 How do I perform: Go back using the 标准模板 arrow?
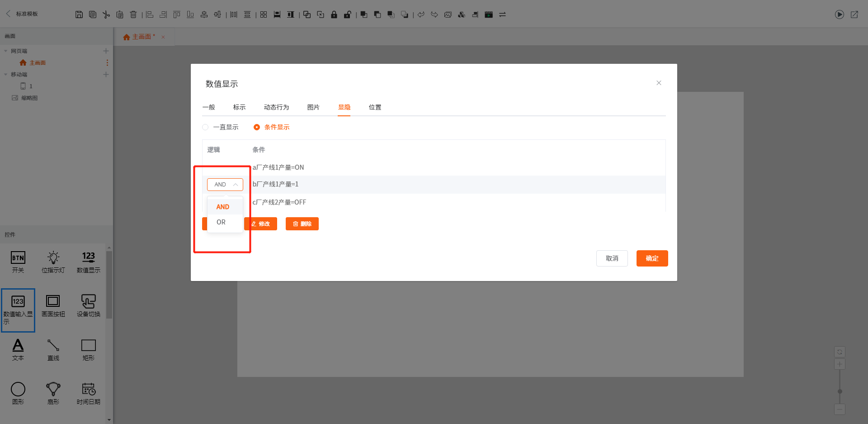(x=8, y=14)
